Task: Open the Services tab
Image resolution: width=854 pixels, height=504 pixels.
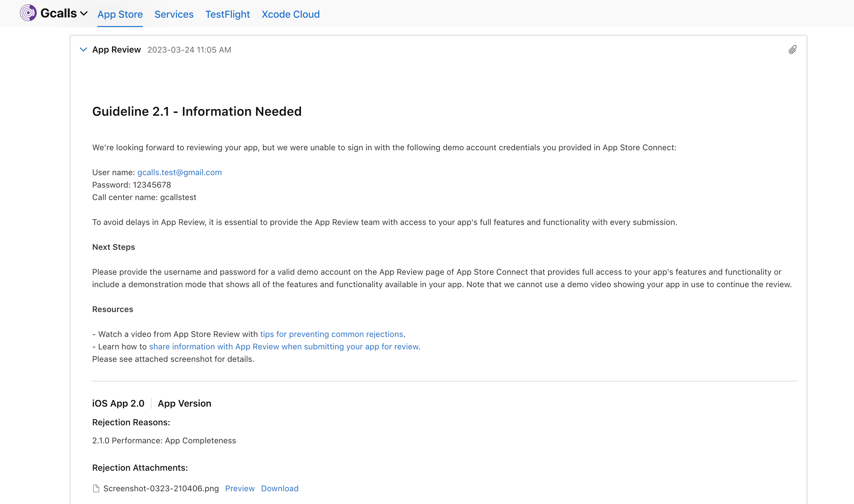Action: click(174, 14)
